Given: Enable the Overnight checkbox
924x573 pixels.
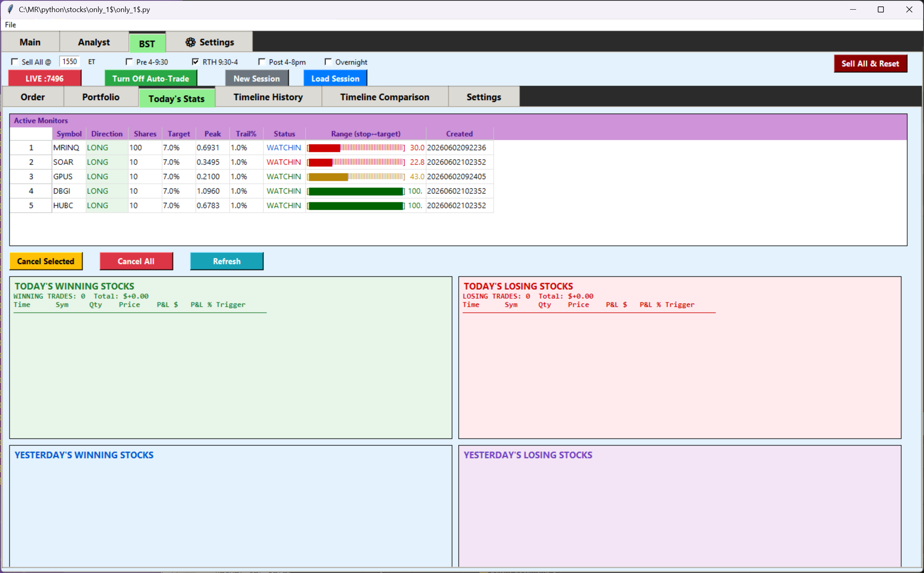Looking at the screenshot, I should (328, 62).
